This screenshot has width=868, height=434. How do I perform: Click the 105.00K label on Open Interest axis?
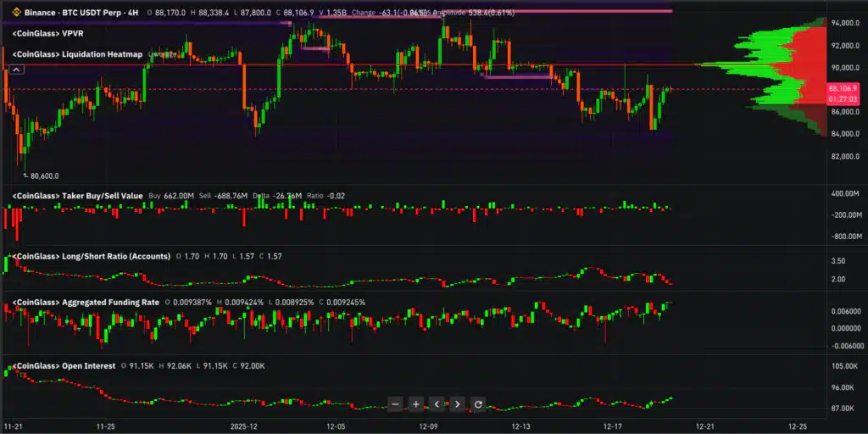click(x=844, y=366)
